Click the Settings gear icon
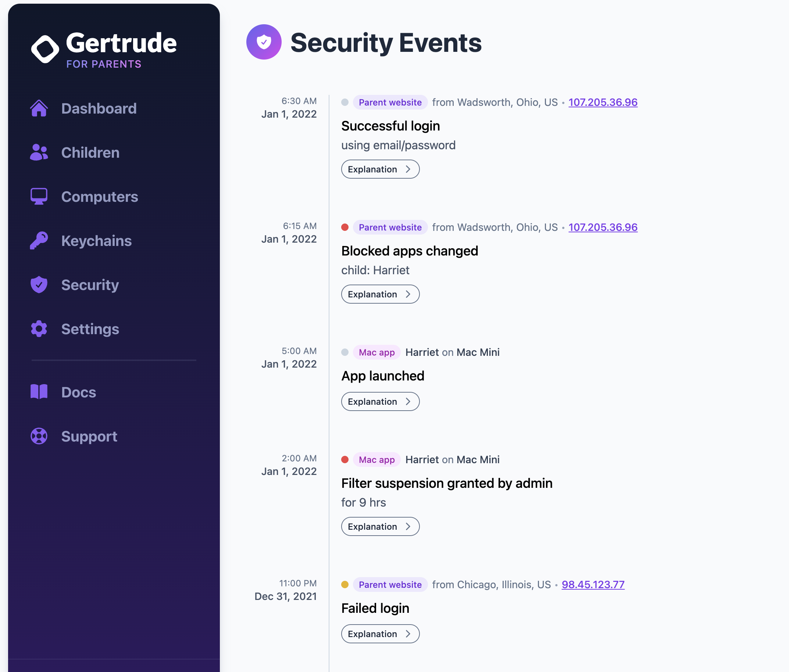The height and width of the screenshot is (672, 789). point(39,329)
